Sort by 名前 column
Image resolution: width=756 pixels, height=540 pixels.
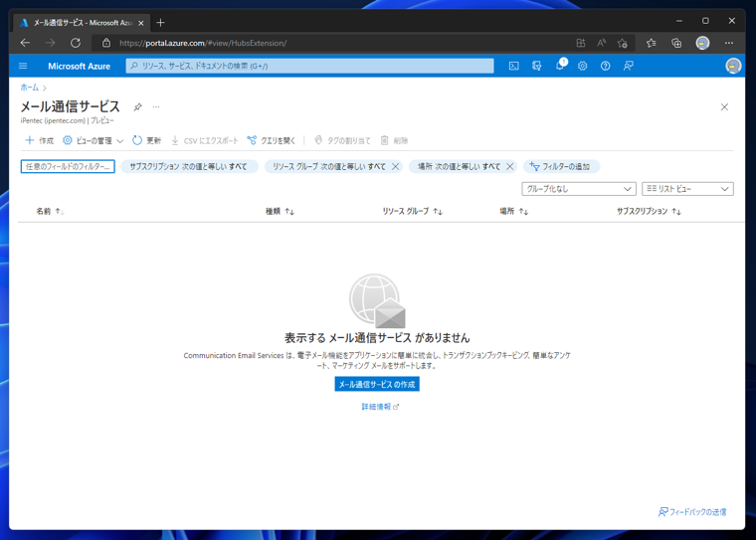(x=50, y=211)
